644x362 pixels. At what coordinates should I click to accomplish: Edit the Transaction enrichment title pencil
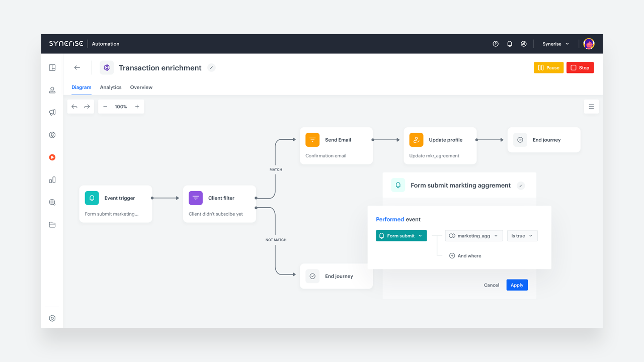(211, 68)
